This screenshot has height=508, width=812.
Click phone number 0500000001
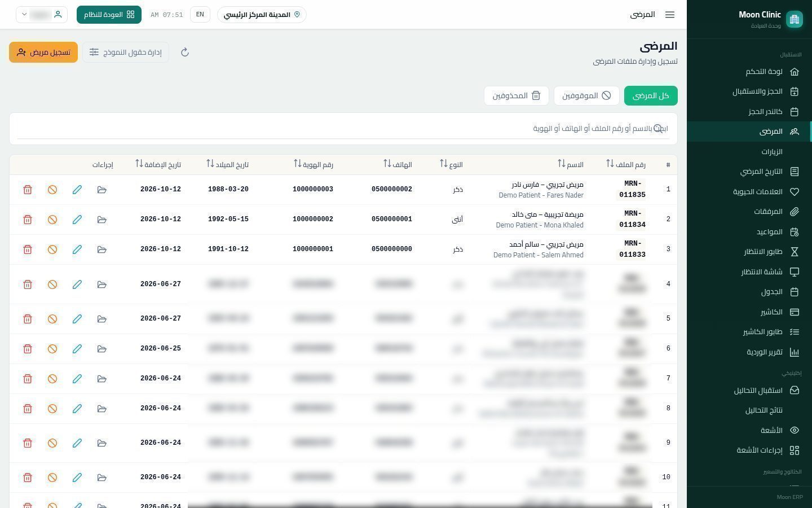[x=392, y=220]
